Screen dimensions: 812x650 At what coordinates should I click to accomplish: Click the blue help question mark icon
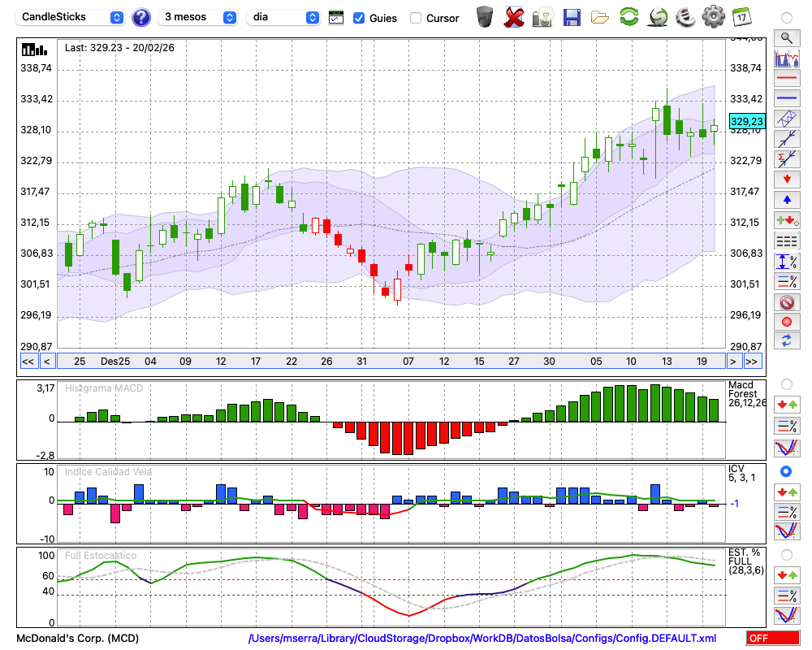tap(141, 17)
